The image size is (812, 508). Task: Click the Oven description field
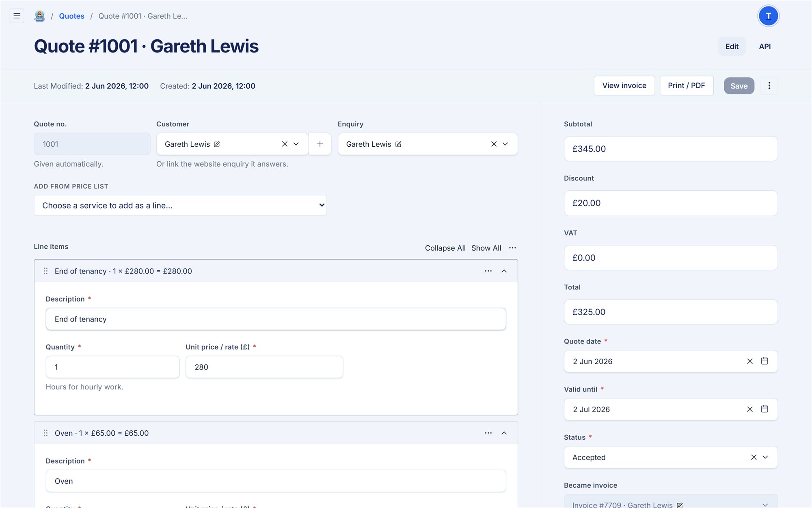[x=276, y=481]
